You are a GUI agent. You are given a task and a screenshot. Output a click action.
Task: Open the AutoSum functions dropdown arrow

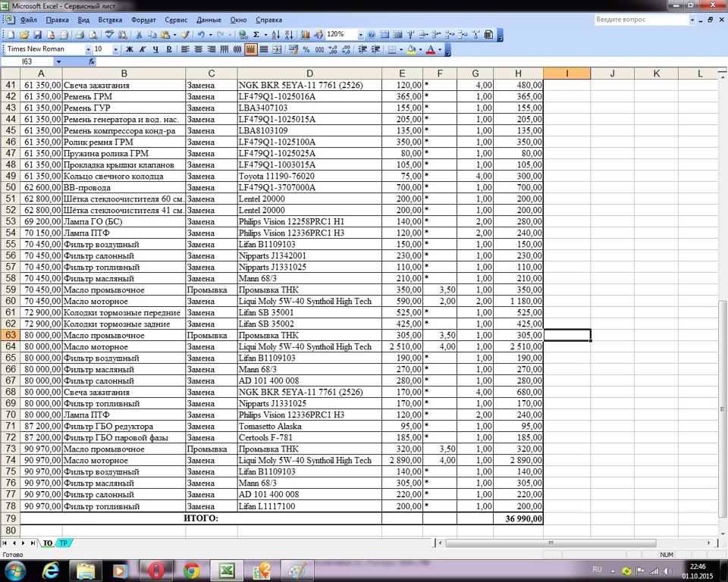pyautogui.click(x=265, y=35)
